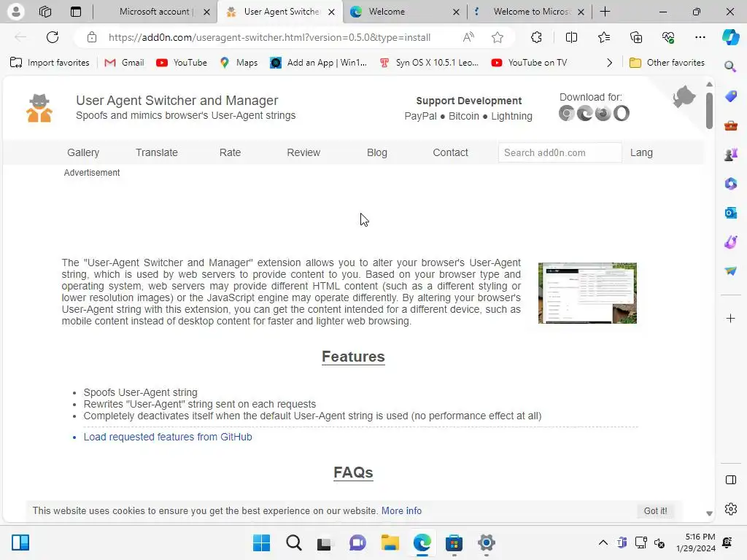Image resolution: width=747 pixels, height=560 pixels.
Task: Open the Blog menu item
Action: [x=377, y=152]
